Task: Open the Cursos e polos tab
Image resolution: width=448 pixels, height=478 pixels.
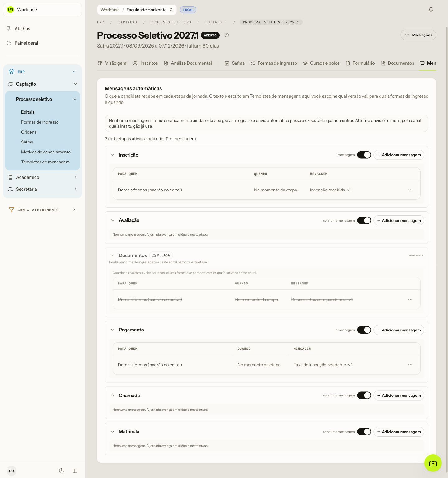Action: pos(321,63)
